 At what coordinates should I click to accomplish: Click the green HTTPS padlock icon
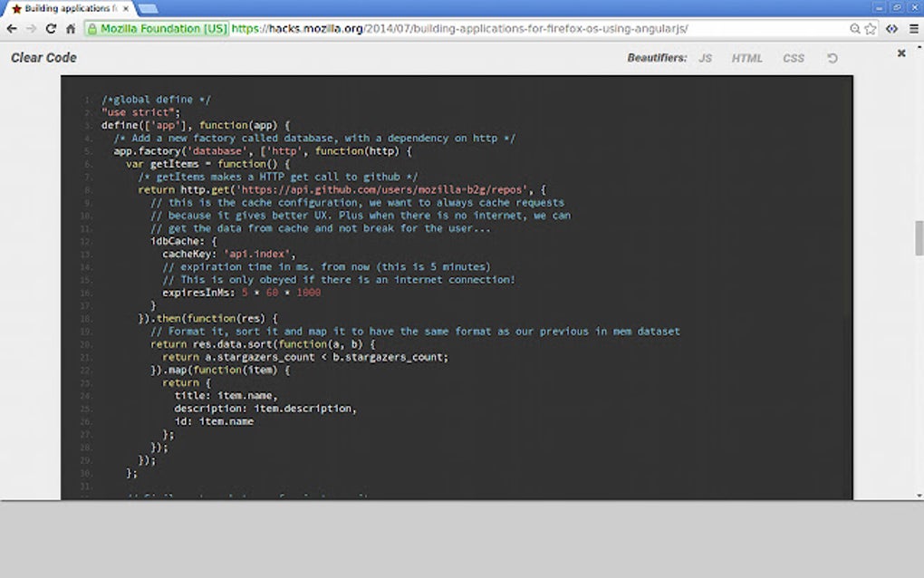[x=92, y=28]
